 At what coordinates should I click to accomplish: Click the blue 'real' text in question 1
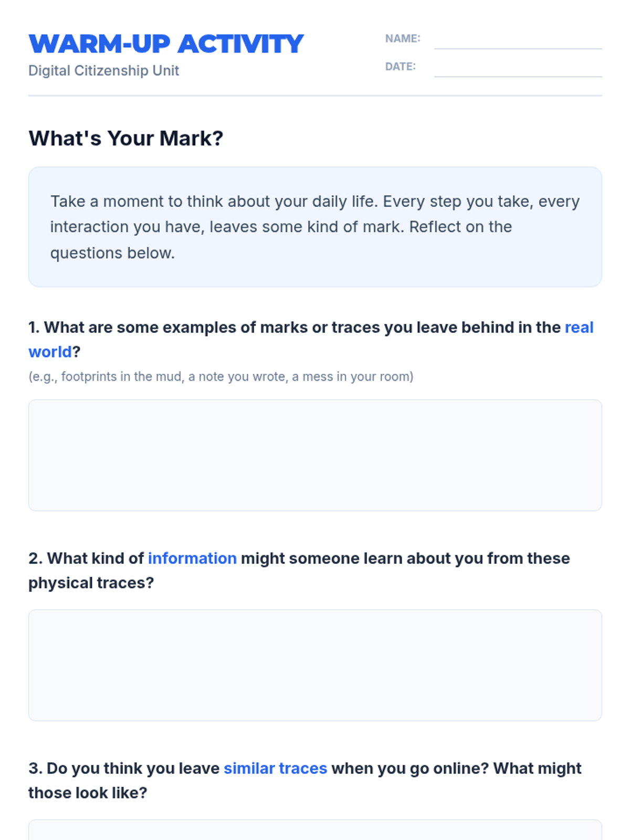point(579,327)
